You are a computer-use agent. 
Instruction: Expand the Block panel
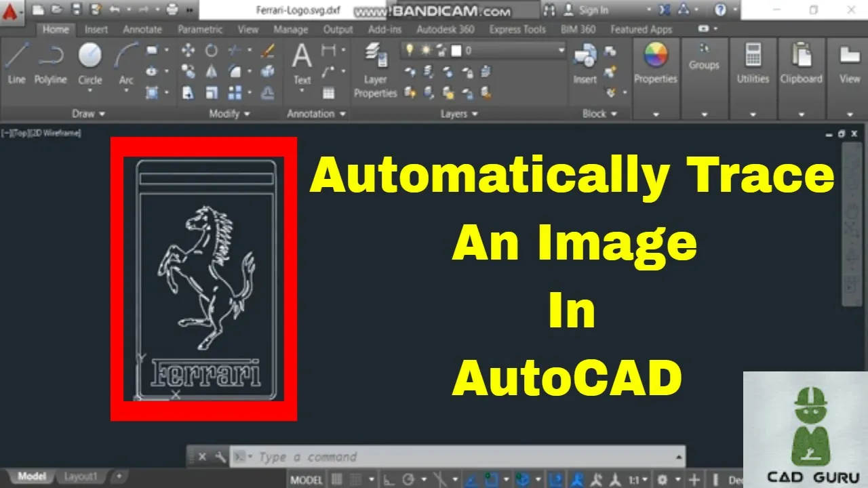599,114
